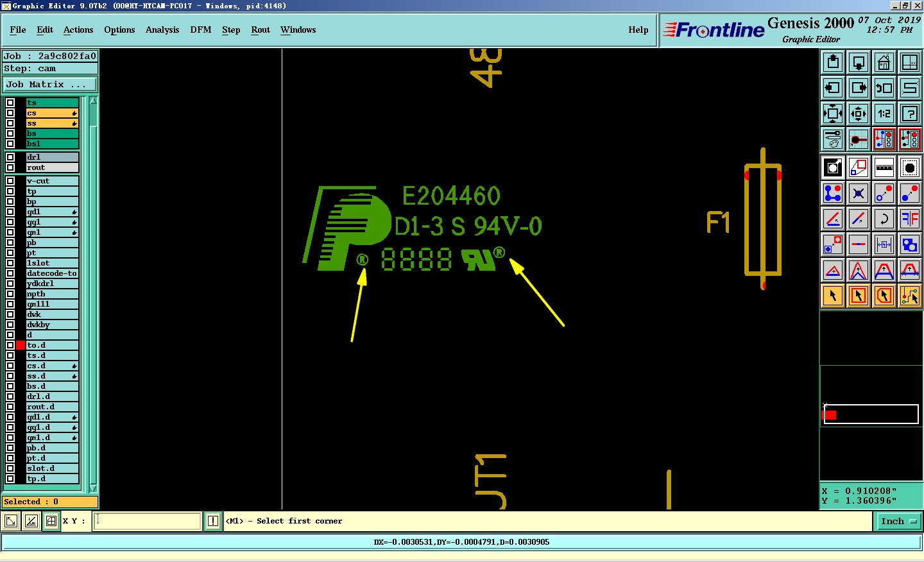Click the Home view icon
The width and height of the screenshot is (924, 562).
pos(884,62)
